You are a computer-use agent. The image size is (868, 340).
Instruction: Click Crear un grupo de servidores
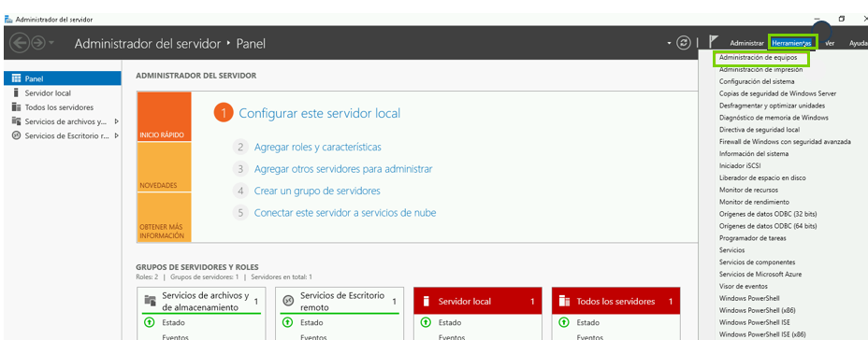pos(317,191)
